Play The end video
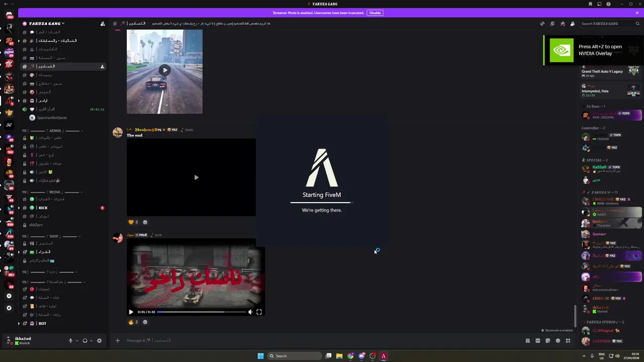 (x=196, y=177)
